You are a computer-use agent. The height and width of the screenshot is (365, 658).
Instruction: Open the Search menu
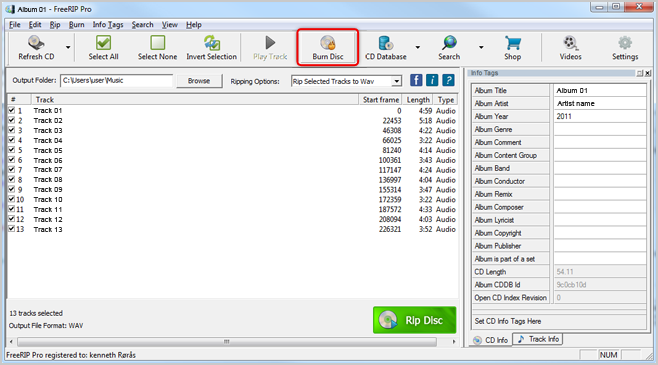tap(142, 25)
